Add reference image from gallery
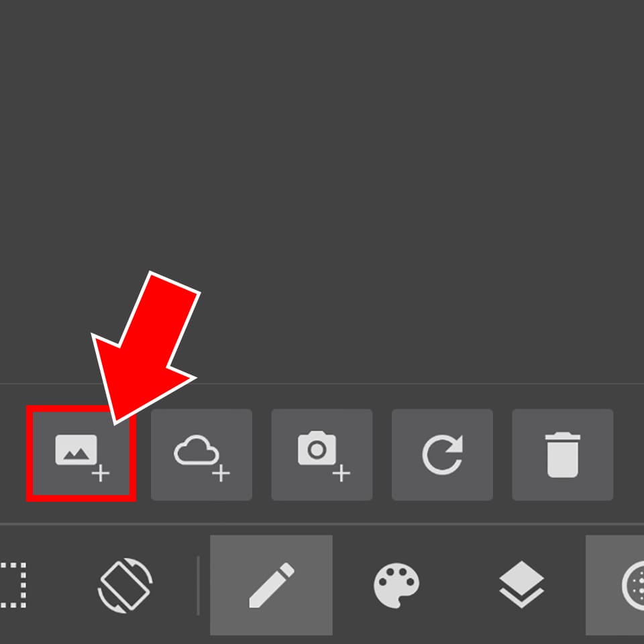The width and height of the screenshot is (644, 644). pos(81,454)
